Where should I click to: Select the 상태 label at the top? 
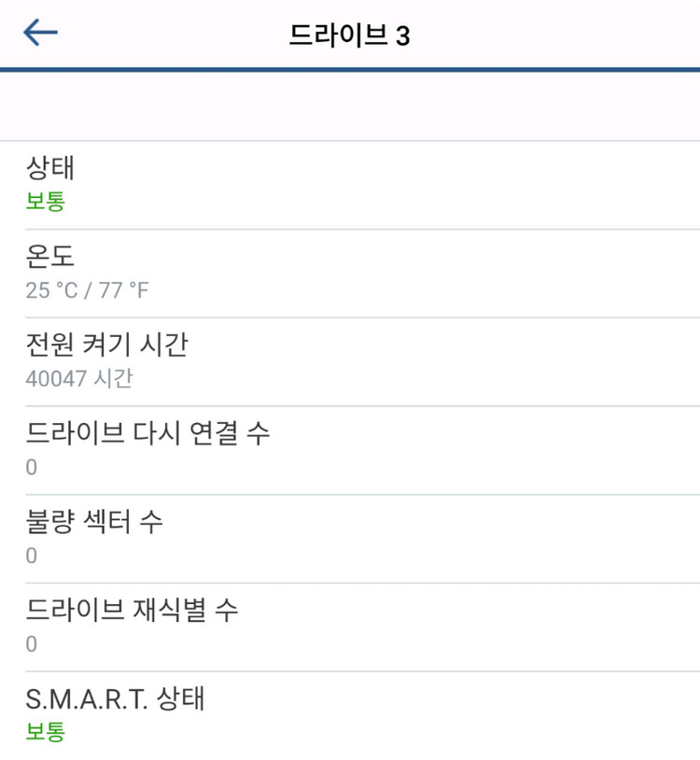point(50,168)
